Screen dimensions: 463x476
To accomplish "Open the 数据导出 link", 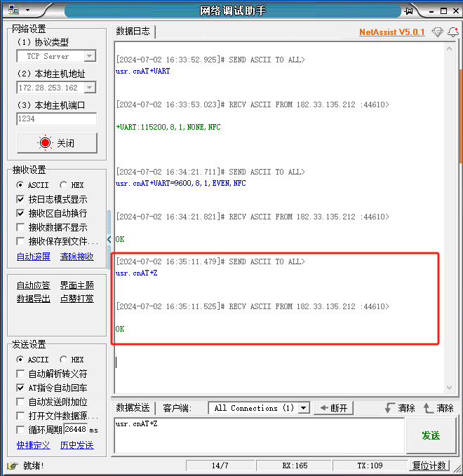I will 34,299.
